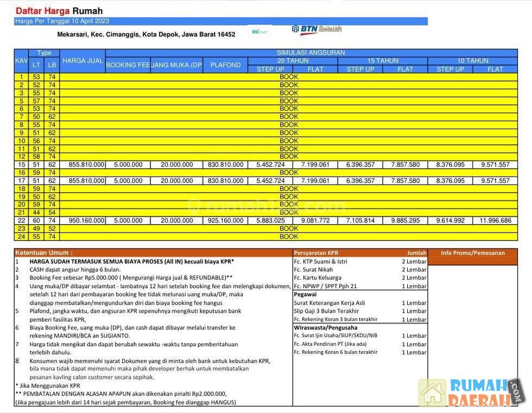This screenshot has width=532, height=413.
Task: Click the 925.160.000 plafond cell
Action: (x=225, y=221)
